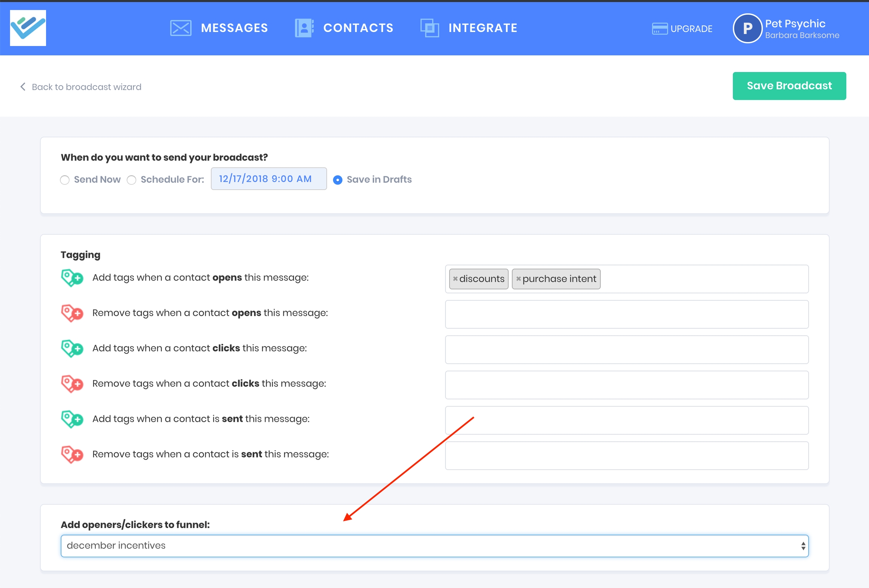Screen dimensions: 869x588
Task: Choose the Save in Drafts option
Action: point(338,180)
